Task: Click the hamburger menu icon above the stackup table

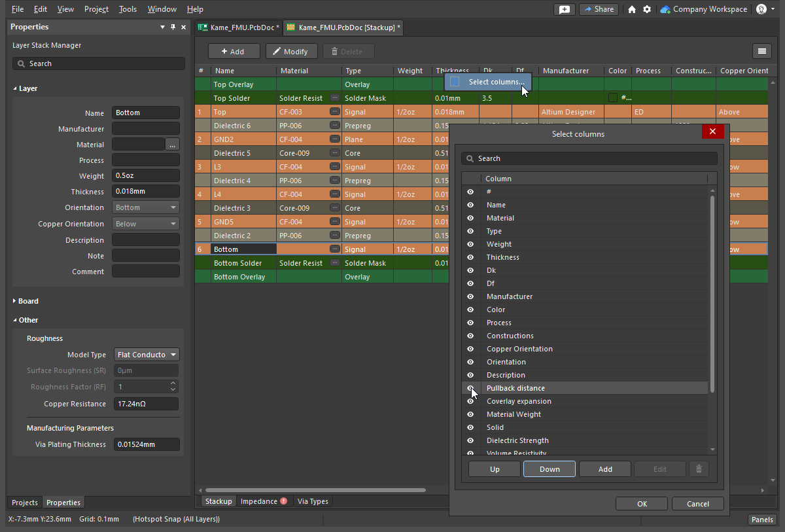Action: (761, 51)
